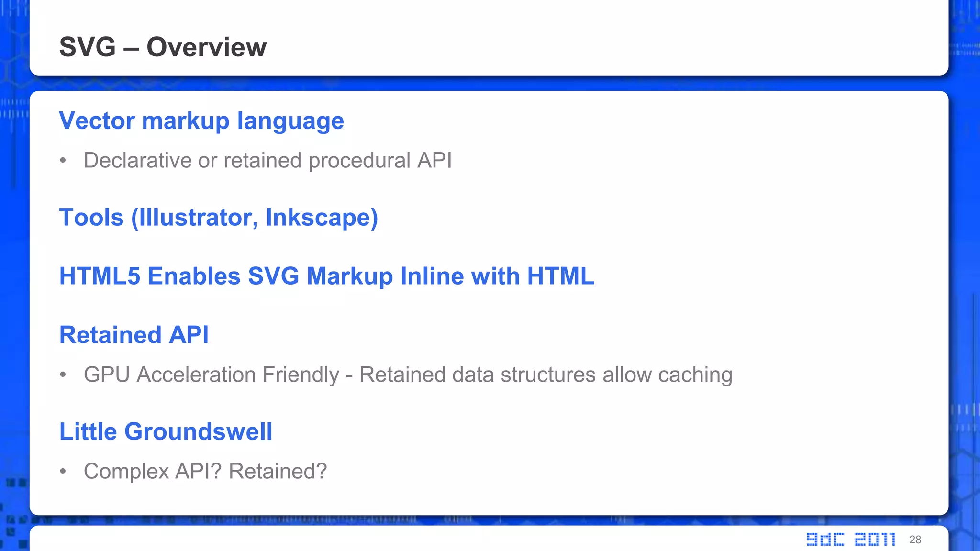Click the slide number 28
Screen dimensions: 980x551
tap(915, 540)
